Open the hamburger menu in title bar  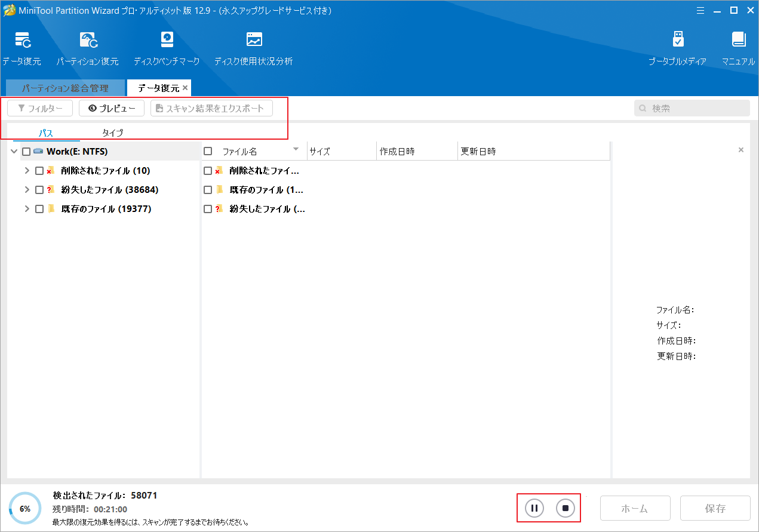(x=700, y=10)
